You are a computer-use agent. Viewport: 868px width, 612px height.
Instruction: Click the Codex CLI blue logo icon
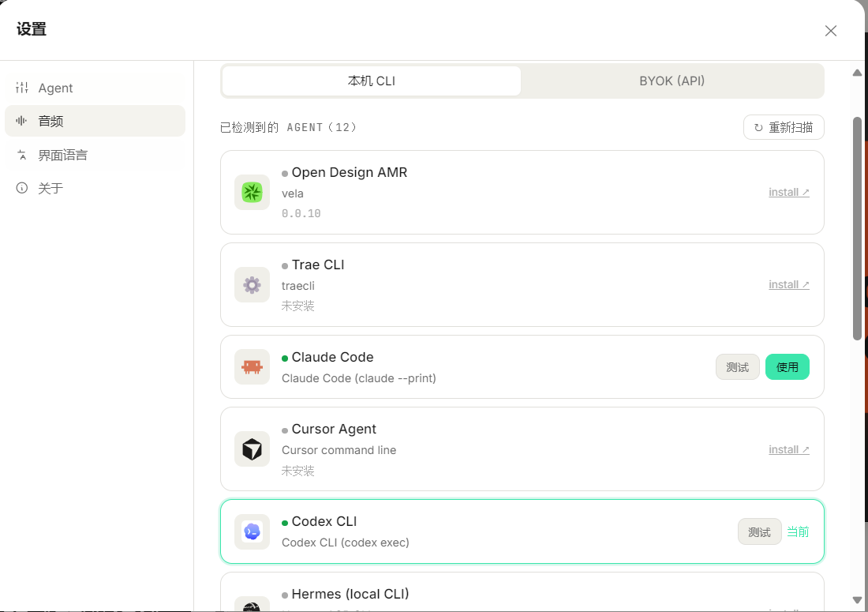point(252,531)
